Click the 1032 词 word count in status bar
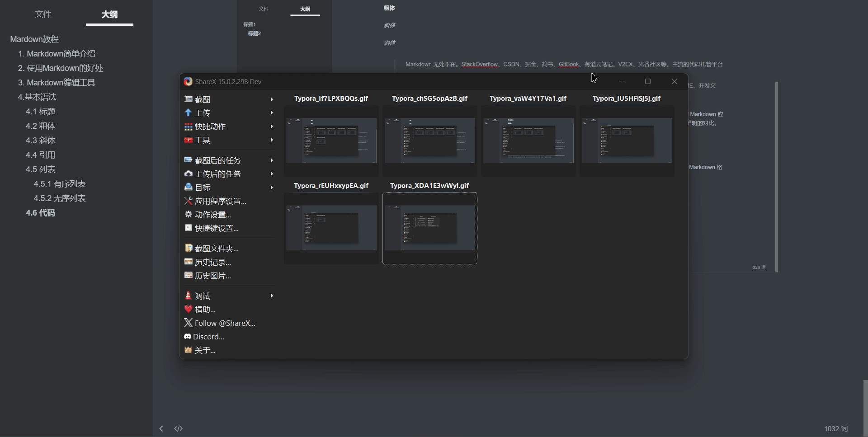Viewport: 868px width, 437px height. [836, 428]
